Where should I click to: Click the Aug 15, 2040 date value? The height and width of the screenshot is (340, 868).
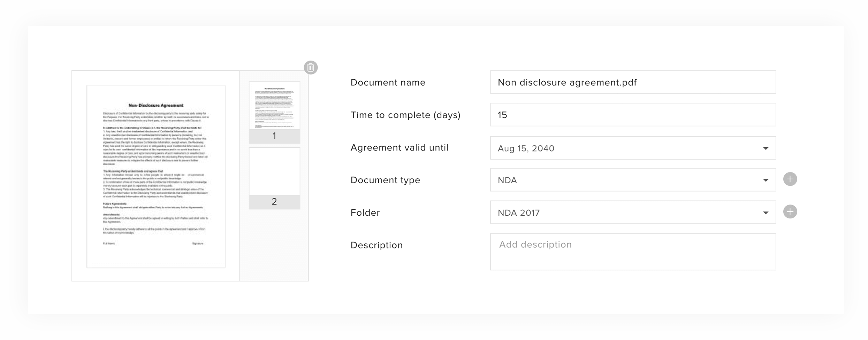(x=526, y=148)
